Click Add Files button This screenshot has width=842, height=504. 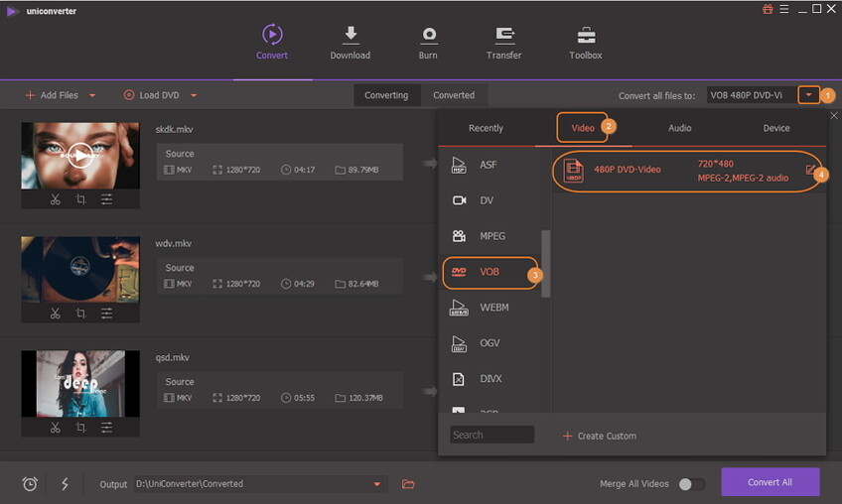click(52, 95)
